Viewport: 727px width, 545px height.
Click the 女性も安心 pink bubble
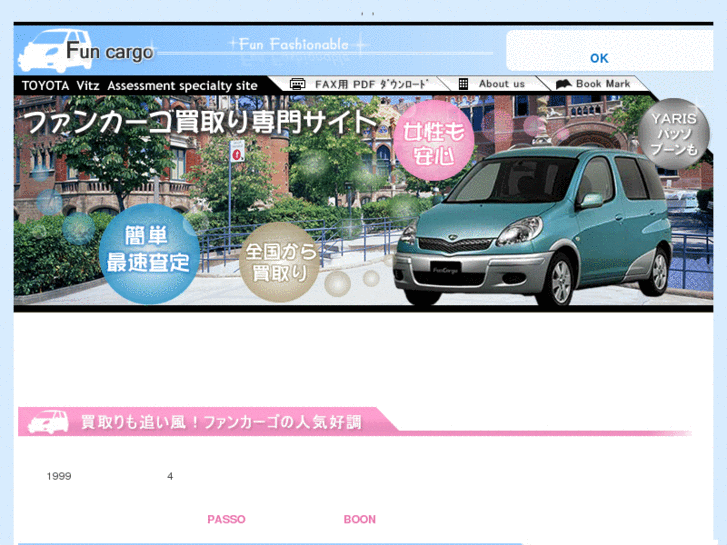click(x=434, y=141)
